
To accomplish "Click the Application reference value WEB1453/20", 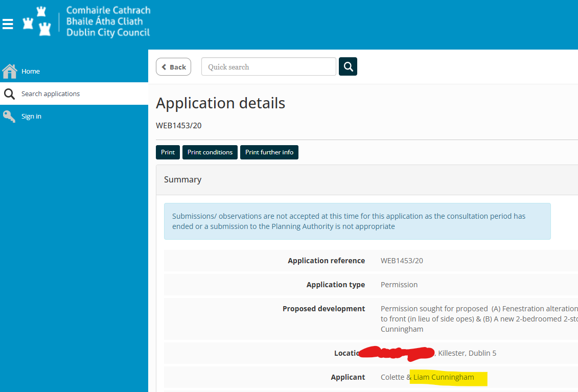I will (402, 261).
